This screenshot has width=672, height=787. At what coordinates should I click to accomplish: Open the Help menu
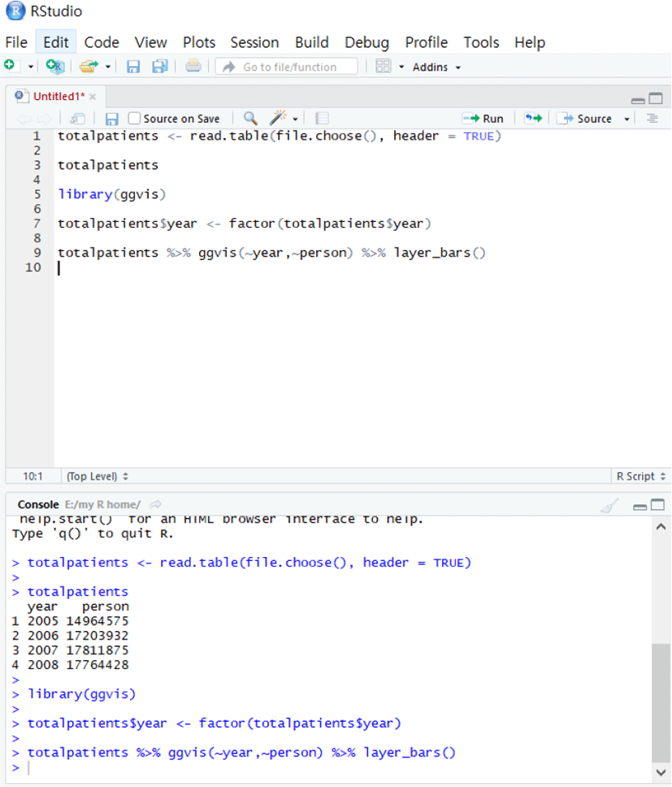pos(530,42)
